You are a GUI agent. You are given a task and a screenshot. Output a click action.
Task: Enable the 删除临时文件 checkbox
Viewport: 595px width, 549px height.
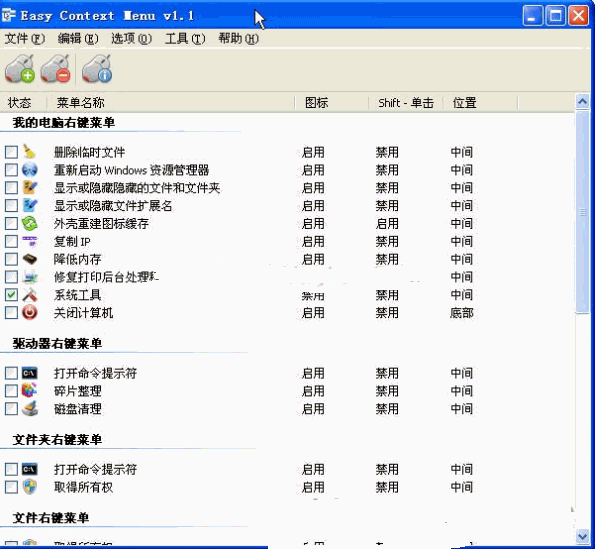pos(11,152)
